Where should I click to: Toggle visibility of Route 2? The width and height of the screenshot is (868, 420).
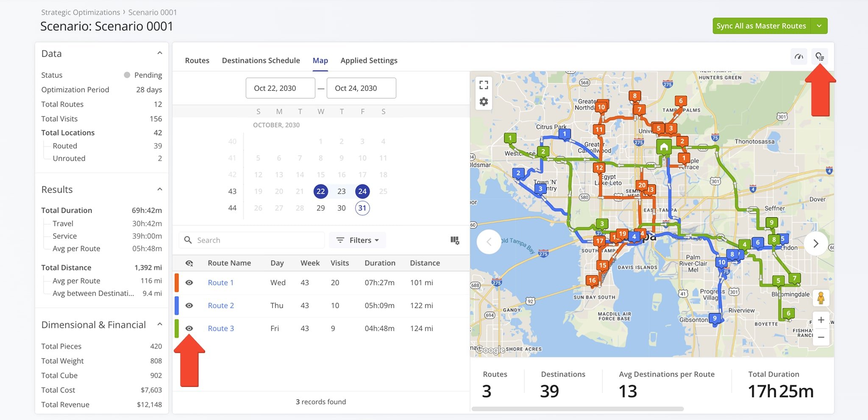(189, 306)
